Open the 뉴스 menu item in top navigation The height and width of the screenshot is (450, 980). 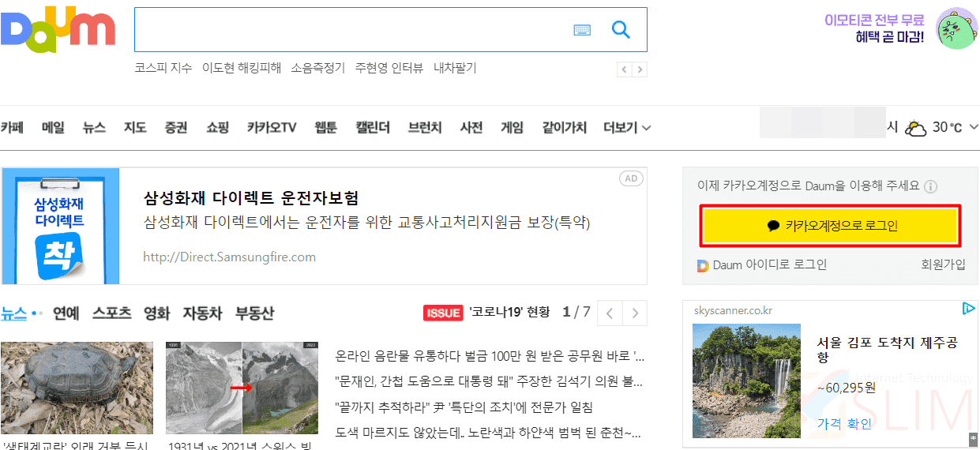coord(94,128)
